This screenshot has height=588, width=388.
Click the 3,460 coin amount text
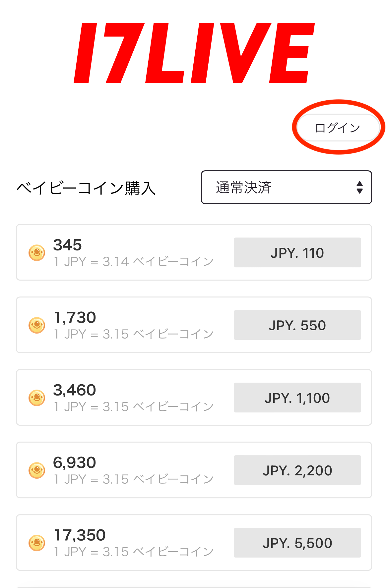pos(75,390)
